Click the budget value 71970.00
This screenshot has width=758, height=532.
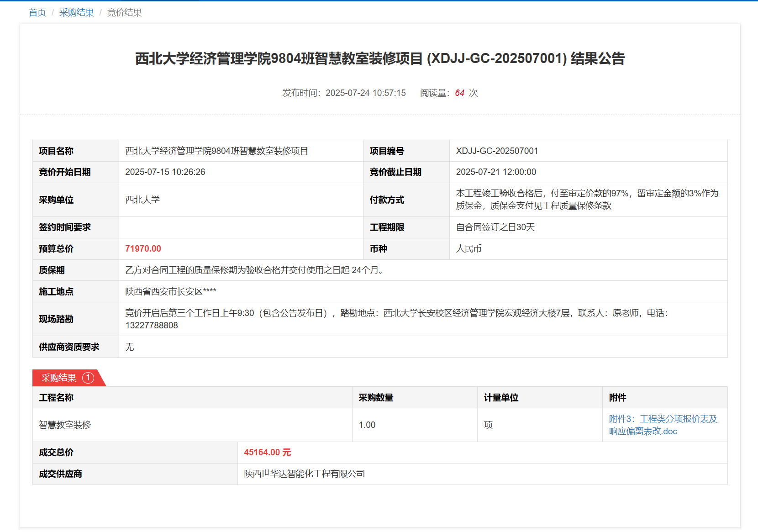pyautogui.click(x=143, y=249)
